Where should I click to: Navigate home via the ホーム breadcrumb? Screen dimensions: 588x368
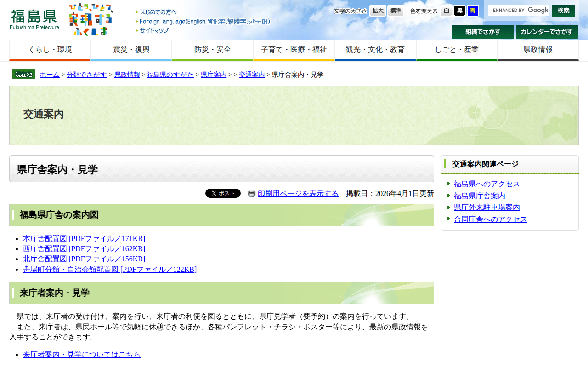coord(49,74)
